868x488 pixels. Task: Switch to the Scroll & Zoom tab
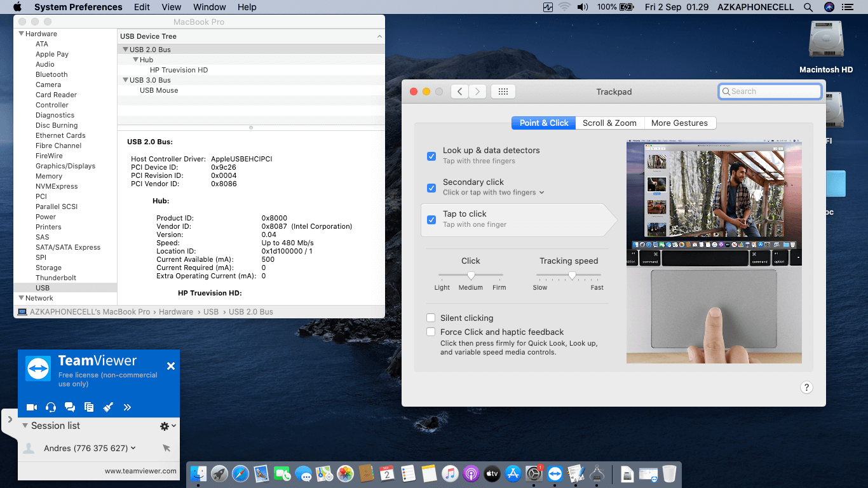609,123
